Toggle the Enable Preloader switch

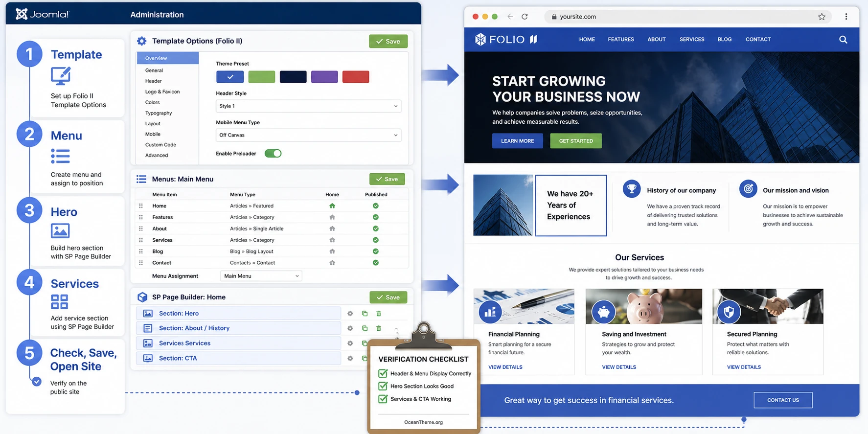(273, 154)
